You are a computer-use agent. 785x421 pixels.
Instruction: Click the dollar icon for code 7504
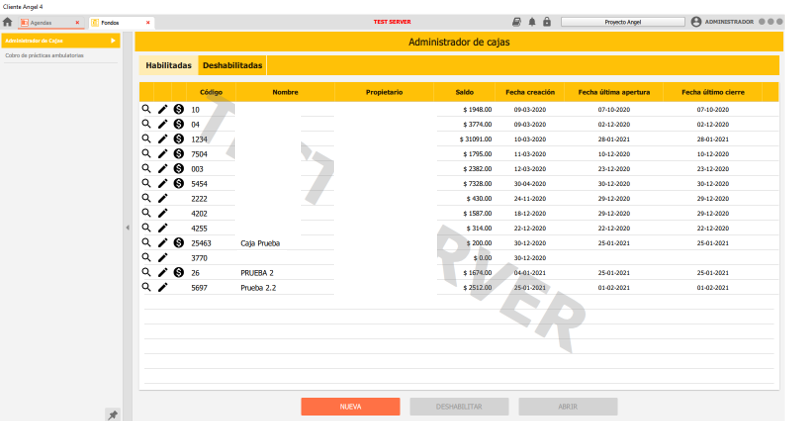point(178,154)
